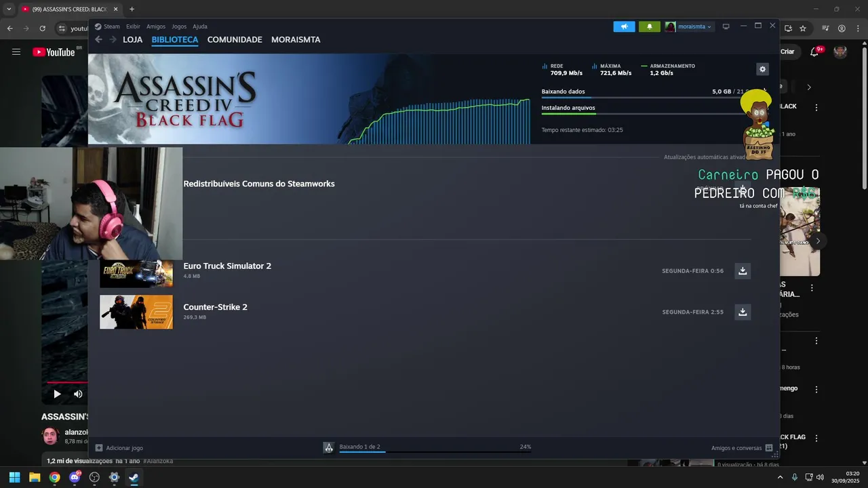Bookmark this page with the star icon
Image resolution: width=868 pixels, height=488 pixels.
tap(803, 28)
